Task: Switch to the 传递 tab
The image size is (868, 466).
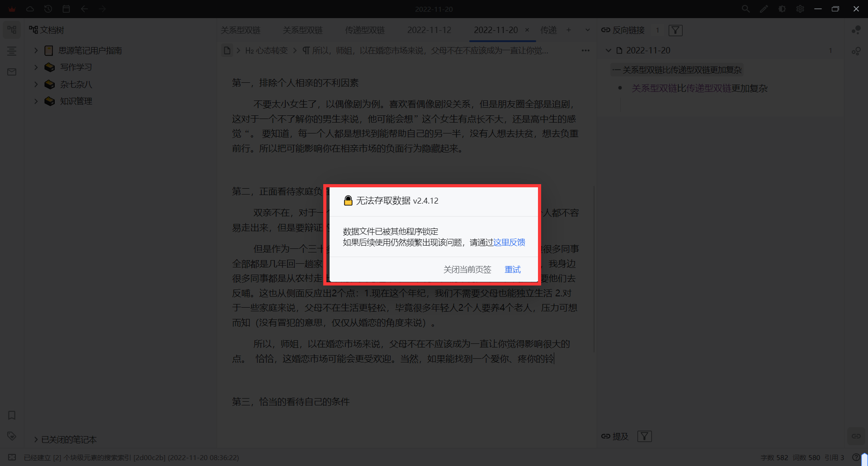Action: (x=548, y=30)
